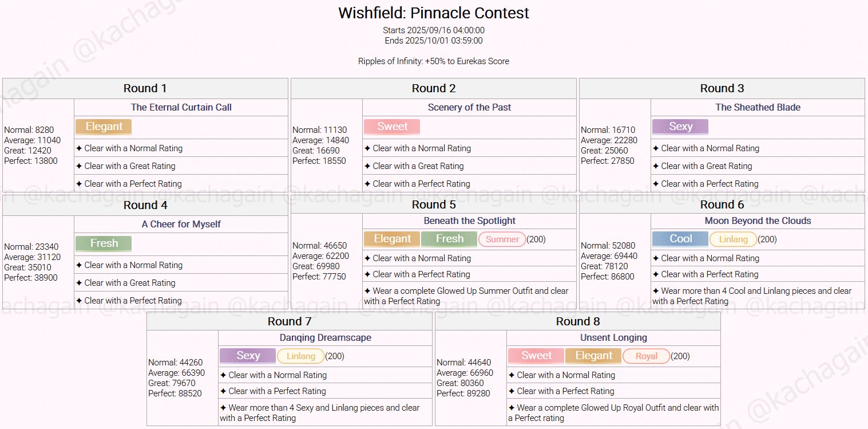Click the Royal tag in Round 8
868x429 pixels.
click(646, 356)
